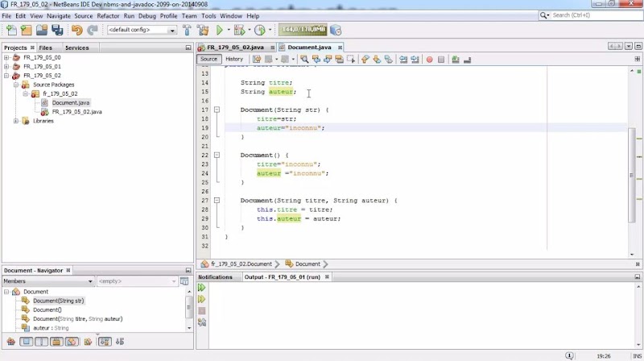Click the New File toolbar icon

click(x=11, y=30)
